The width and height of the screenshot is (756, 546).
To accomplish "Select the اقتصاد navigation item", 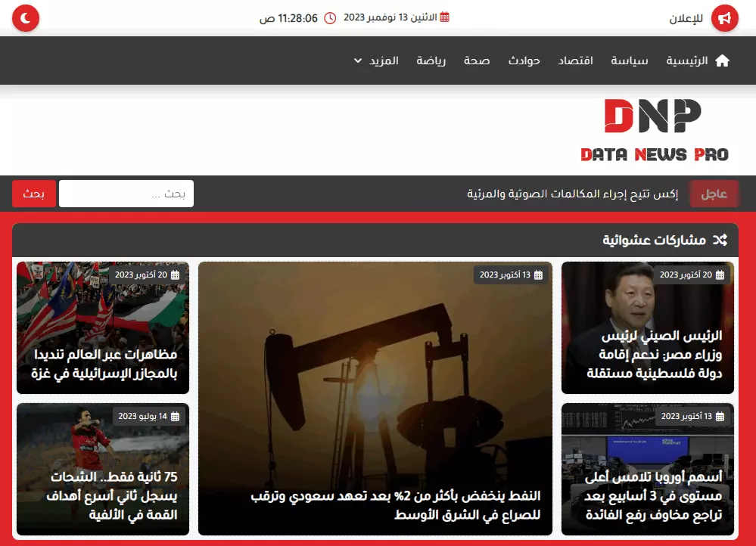I will pyautogui.click(x=577, y=60).
